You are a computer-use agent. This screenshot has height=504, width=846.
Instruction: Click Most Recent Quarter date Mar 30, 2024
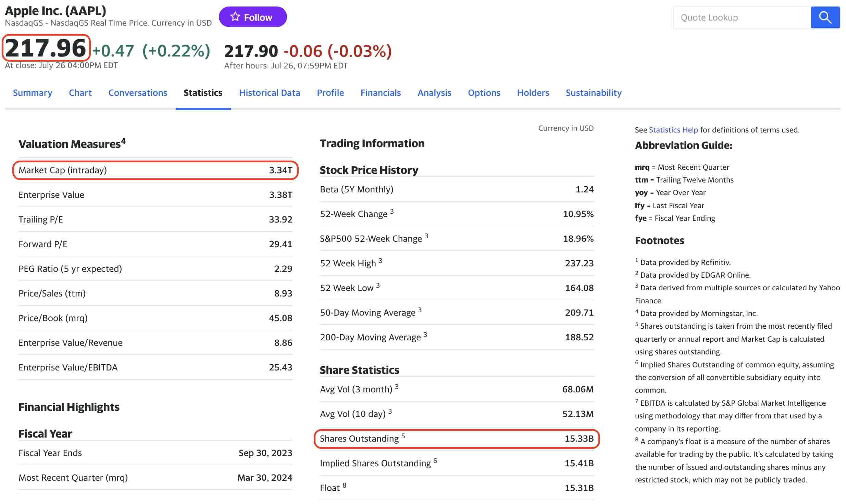[265, 478]
